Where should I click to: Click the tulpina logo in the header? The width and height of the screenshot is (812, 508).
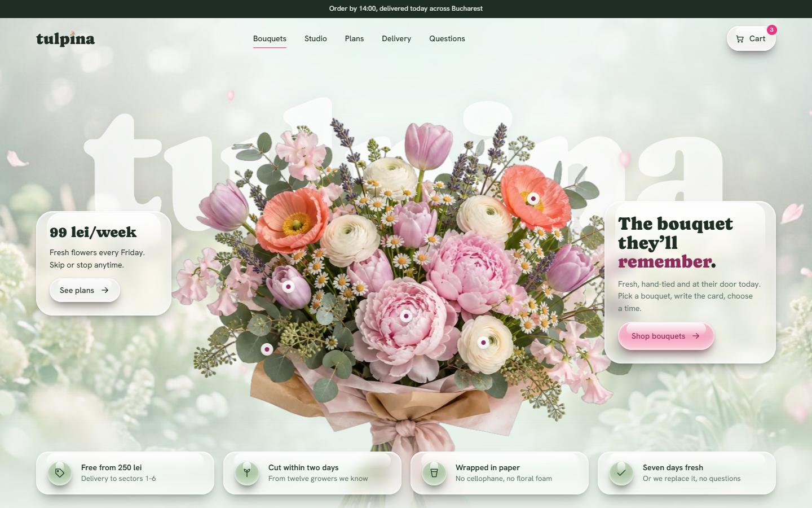(65, 38)
